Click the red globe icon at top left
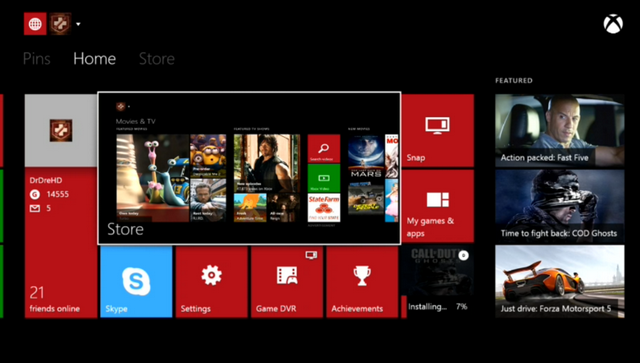640x363 pixels. tap(35, 24)
